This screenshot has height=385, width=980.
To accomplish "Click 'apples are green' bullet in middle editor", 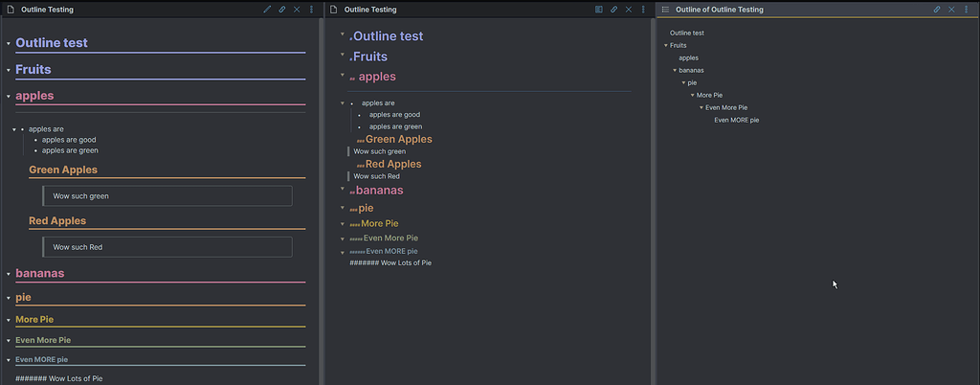I will [395, 126].
